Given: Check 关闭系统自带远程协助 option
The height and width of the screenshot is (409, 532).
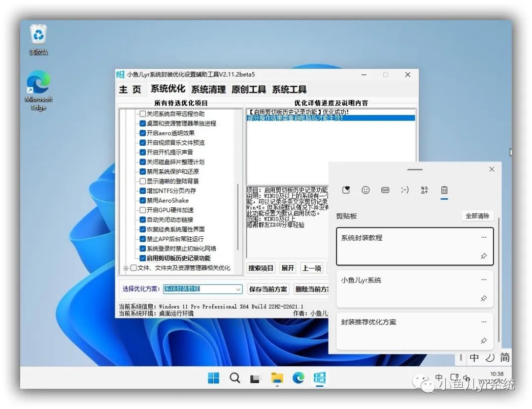Looking at the screenshot, I should click(x=143, y=114).
